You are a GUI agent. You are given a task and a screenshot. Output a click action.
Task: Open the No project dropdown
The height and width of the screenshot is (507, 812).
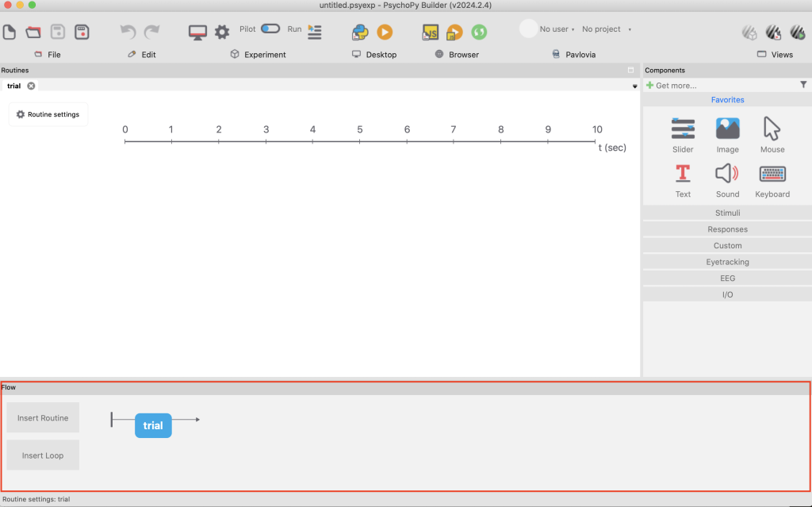tap(606, 29)
